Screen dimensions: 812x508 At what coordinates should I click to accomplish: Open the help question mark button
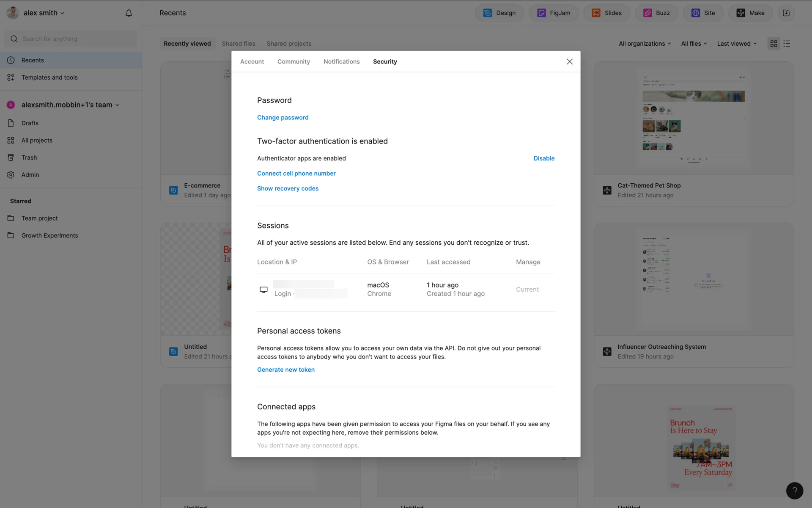point(794,491)
